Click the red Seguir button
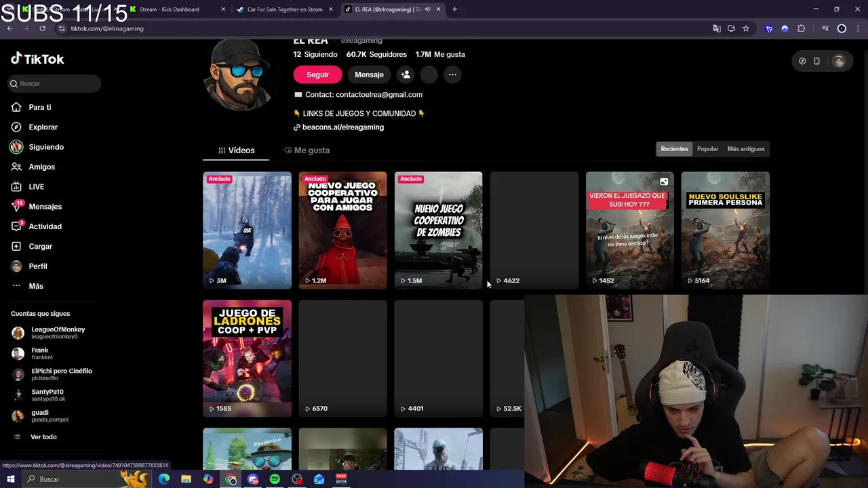868x488 pixels. [x=317, y=75]
